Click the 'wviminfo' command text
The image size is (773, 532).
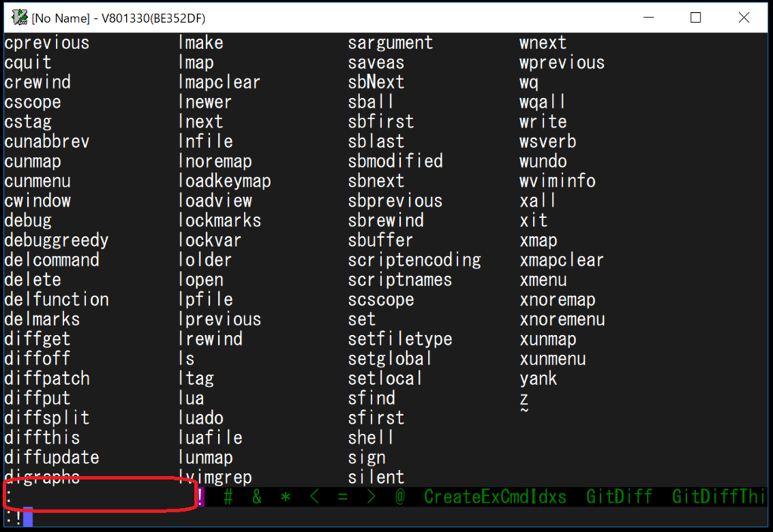coord(558,181)
